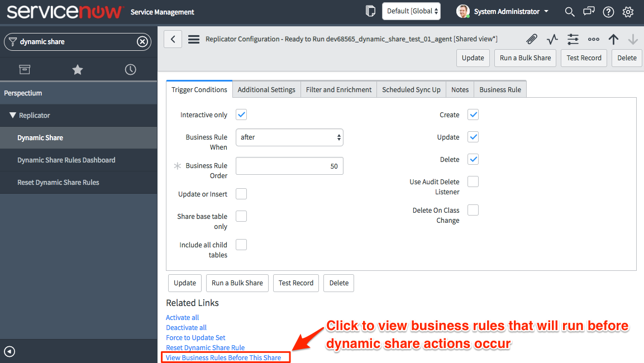Open the Notes tab

coord(460,89)
